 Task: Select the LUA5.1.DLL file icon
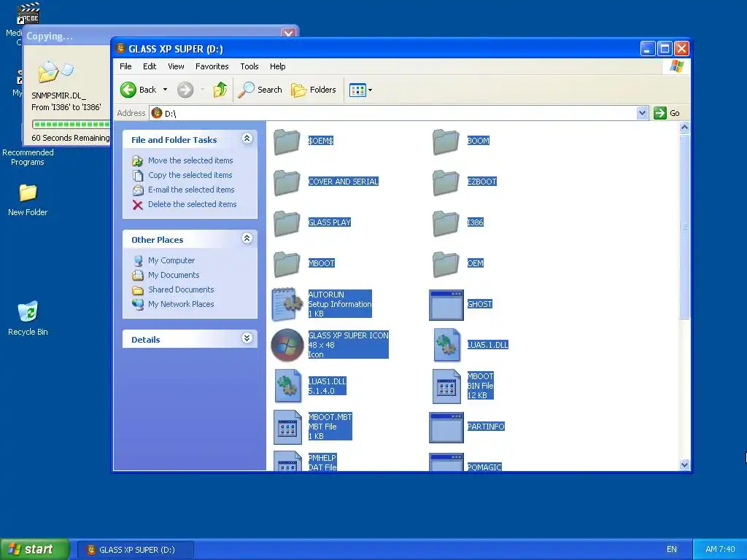447,345
